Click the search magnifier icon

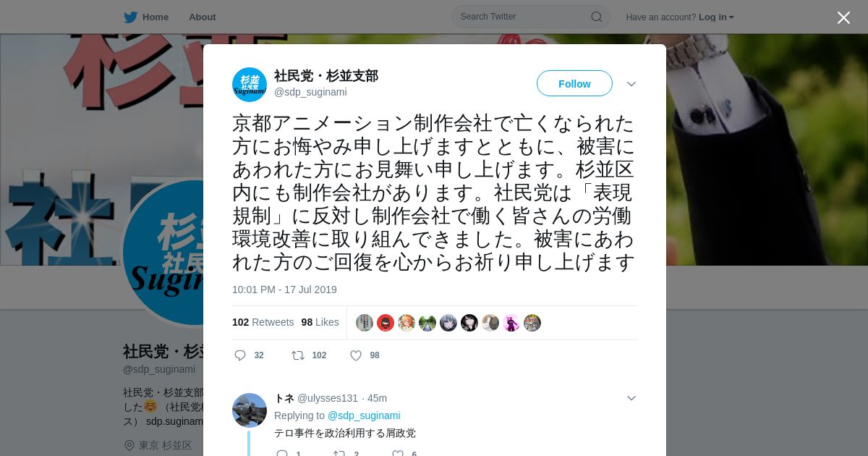click(x=597, y=17)
